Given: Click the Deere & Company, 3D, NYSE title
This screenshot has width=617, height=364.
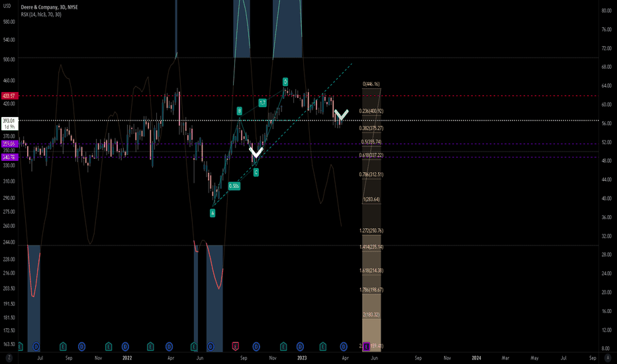Looking at the screenshot, I should (49, 7).
